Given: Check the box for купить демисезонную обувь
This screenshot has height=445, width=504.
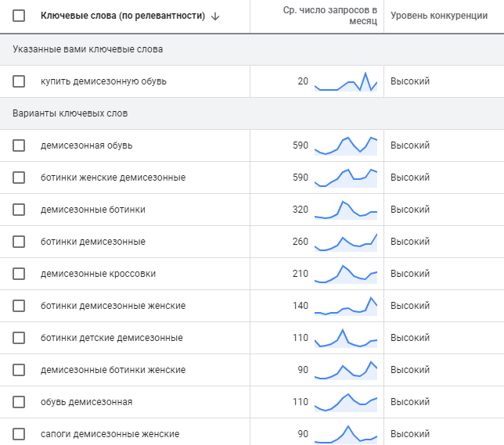Looking at the screenshot, I should point(19,81).
